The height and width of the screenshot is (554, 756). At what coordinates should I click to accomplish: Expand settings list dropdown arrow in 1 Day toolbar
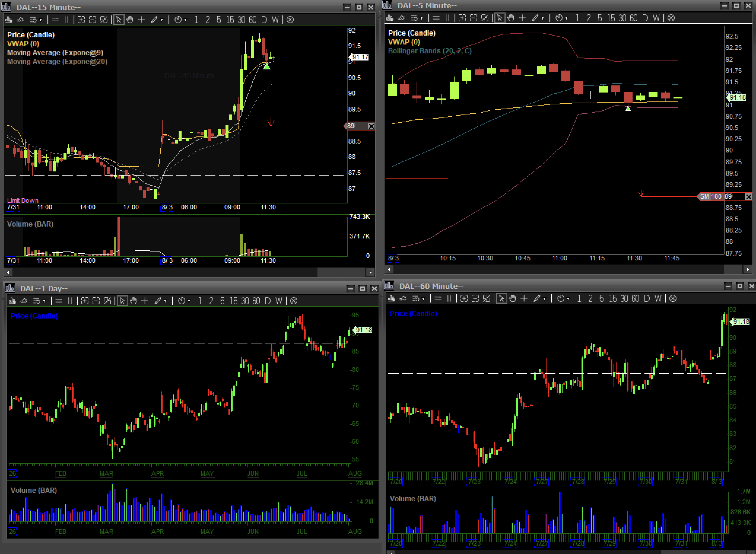pos(44,301)
